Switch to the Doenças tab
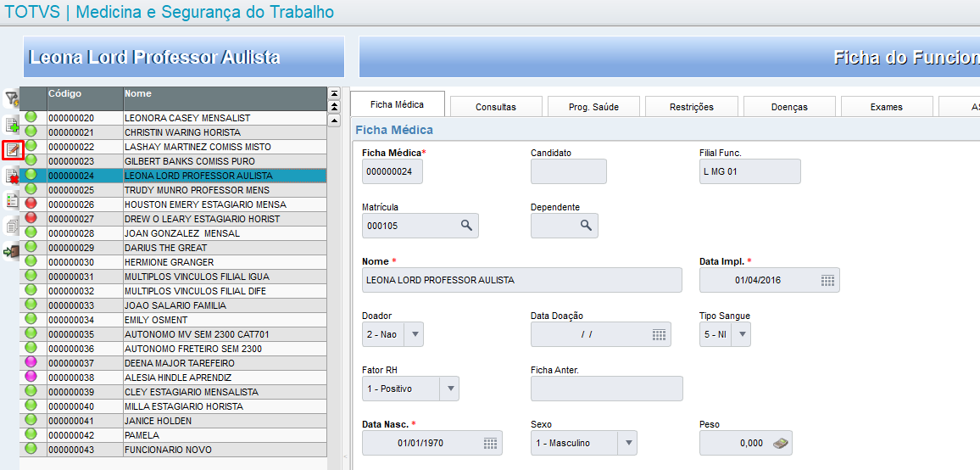The height and width of the screenshot is (470, 980). [x=789, y=107]
